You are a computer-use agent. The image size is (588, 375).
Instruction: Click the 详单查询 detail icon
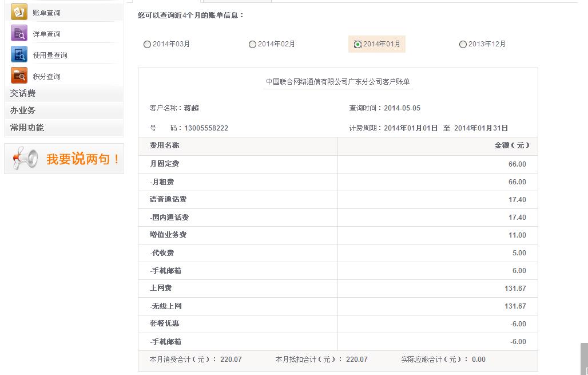click(19, 33)
